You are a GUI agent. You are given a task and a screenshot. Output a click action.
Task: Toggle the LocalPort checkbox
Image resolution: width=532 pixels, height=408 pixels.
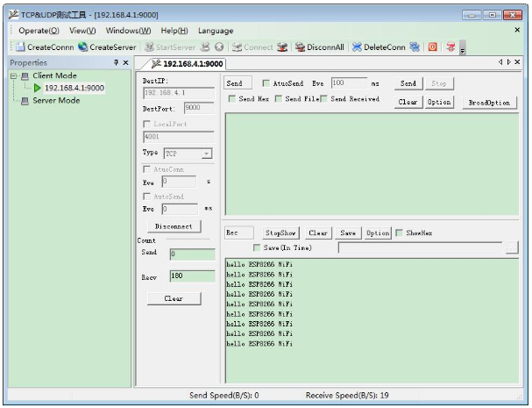point(146,124)
